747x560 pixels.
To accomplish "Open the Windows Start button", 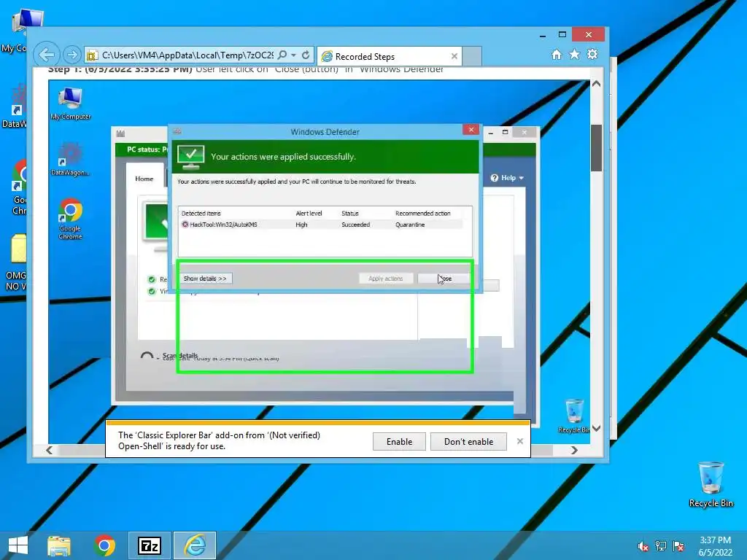I will (18, 545).
